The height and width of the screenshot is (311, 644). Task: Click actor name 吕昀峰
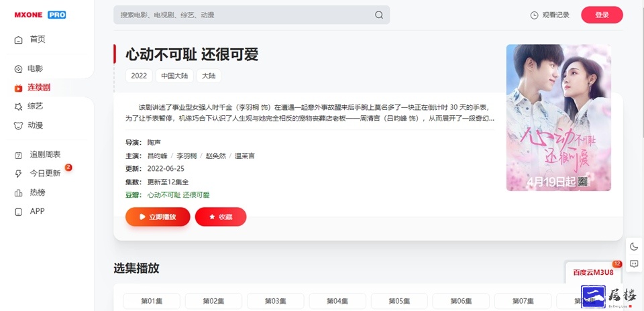coord(157,156)
